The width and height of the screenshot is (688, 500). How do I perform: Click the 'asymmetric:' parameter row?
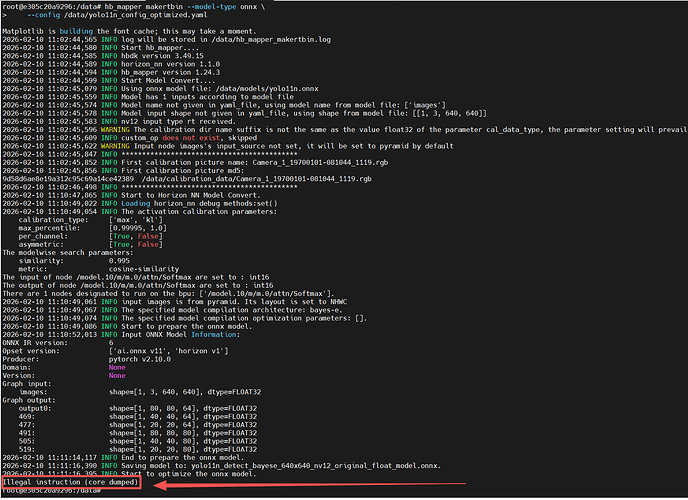tap(90, 244)
